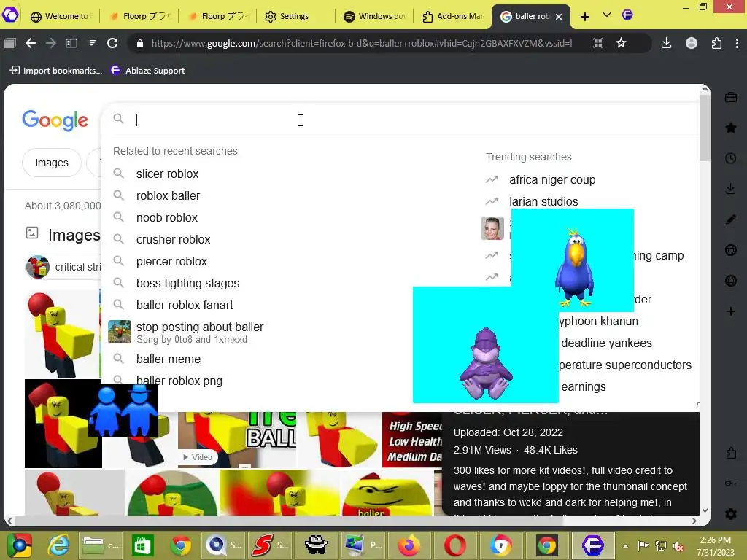Switch to the Settings tab

tap(294, 16)
